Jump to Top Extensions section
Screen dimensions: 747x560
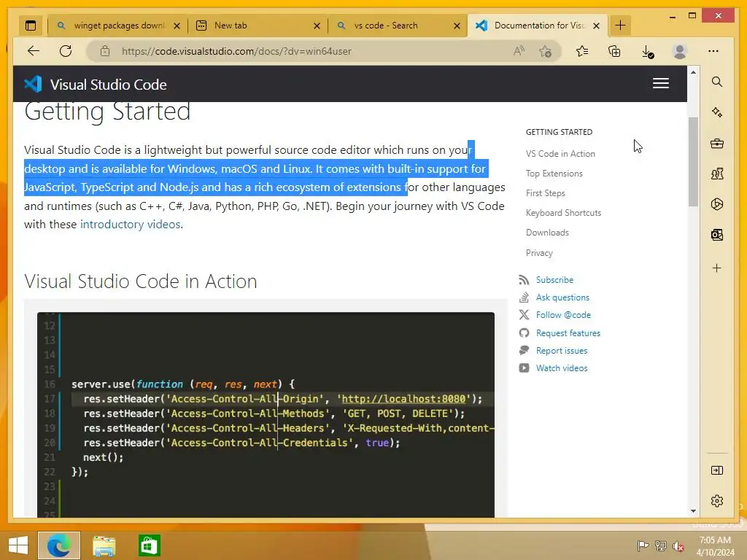pyautogui.click(x=554, y=174)
